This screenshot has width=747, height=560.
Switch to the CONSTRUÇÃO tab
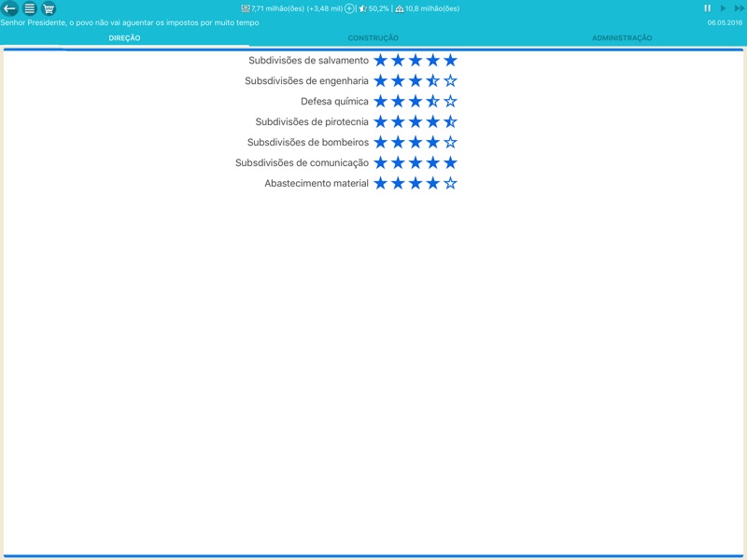click(x=373, y=38)
